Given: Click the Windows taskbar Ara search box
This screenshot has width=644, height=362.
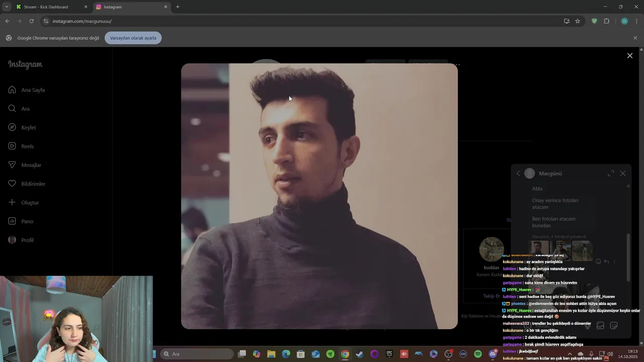Looking at the screenshot, I should pyautogui.click(x=197, y=354).
